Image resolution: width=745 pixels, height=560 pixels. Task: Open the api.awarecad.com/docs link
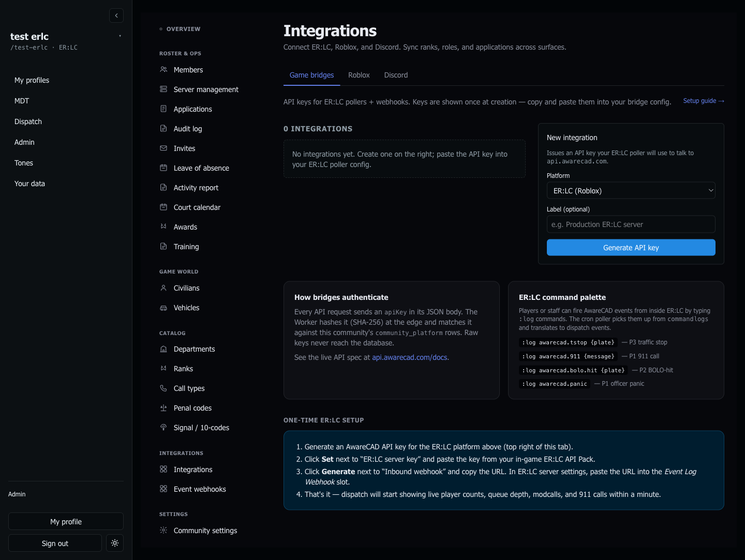click(410, 357)
